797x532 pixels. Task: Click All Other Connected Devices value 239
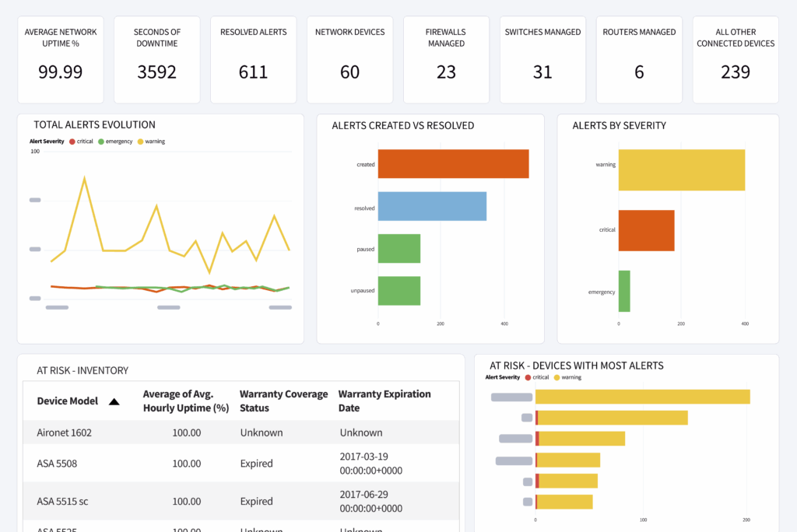(736, 72)
